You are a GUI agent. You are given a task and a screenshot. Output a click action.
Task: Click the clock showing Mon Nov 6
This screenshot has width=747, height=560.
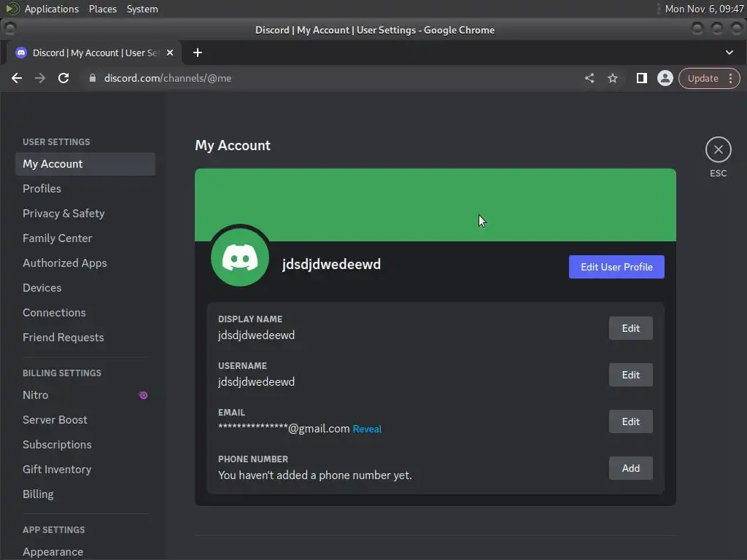[704, 9]
